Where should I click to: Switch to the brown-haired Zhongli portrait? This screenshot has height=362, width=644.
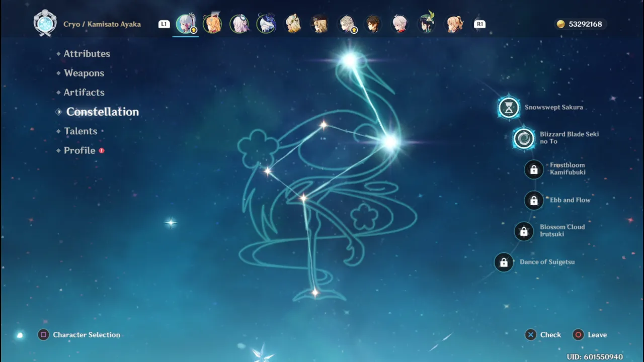click(x=373, y=24)
